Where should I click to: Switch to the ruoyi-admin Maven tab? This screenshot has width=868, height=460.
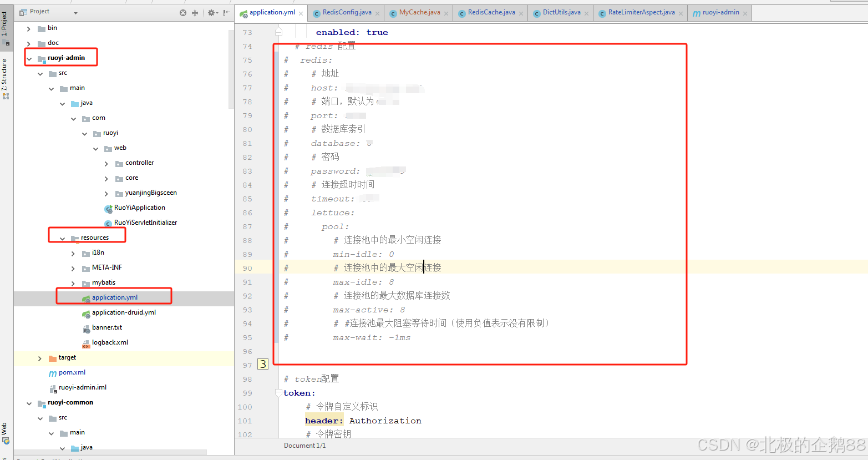[x=720, y=13]
